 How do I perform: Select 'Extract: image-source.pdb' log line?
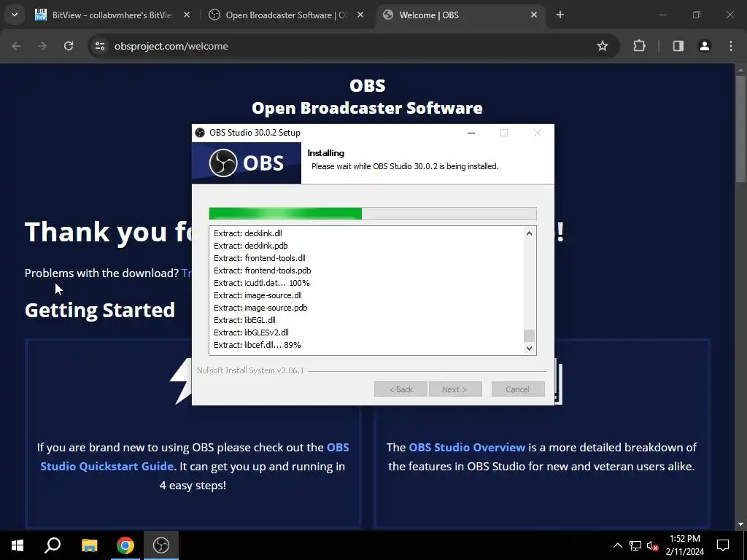pyautogui.click(x=260, y=308)
